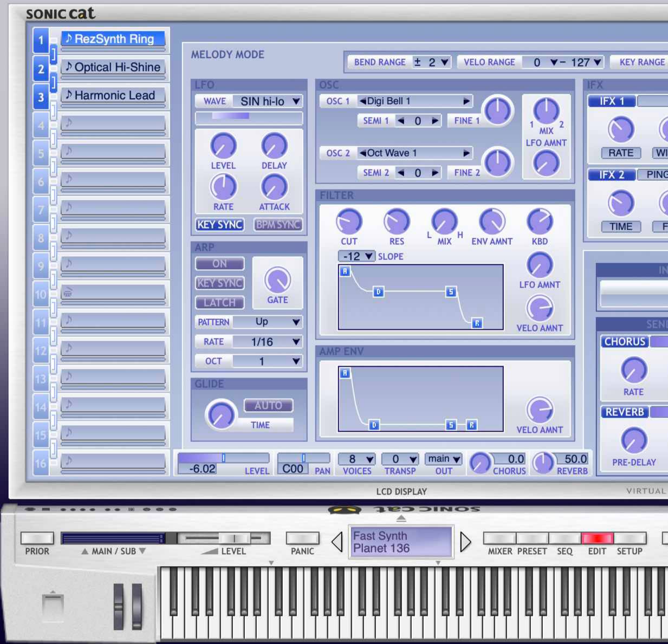Select the Sustain node in FILTER envelope

coord(451,292)
